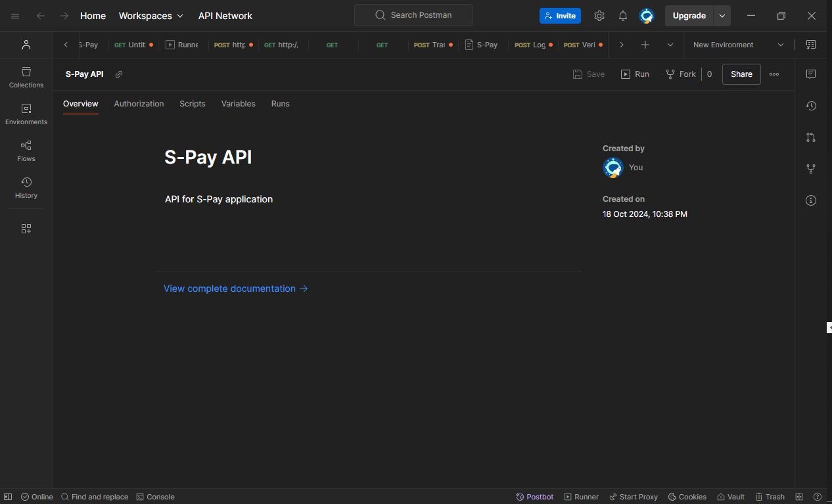Open the POST Log request tab

(x=533, y=45)
